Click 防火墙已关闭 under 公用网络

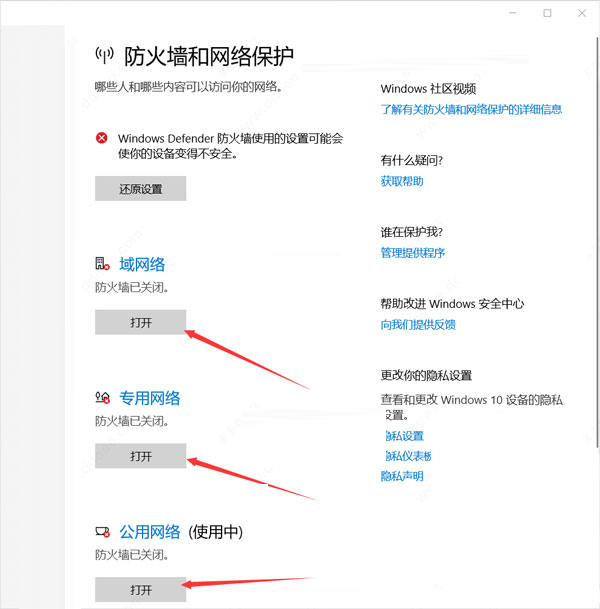click(131, 555)
